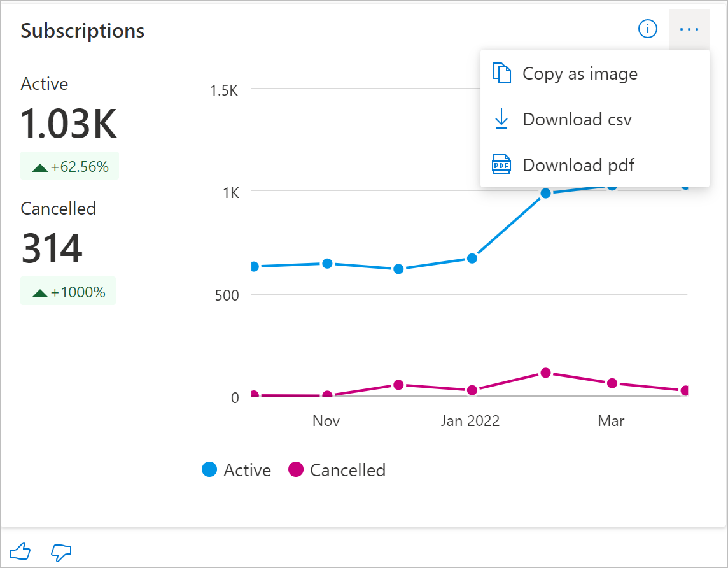
Task: Click the info icon beside Subscriptions title
Action: 647,29
